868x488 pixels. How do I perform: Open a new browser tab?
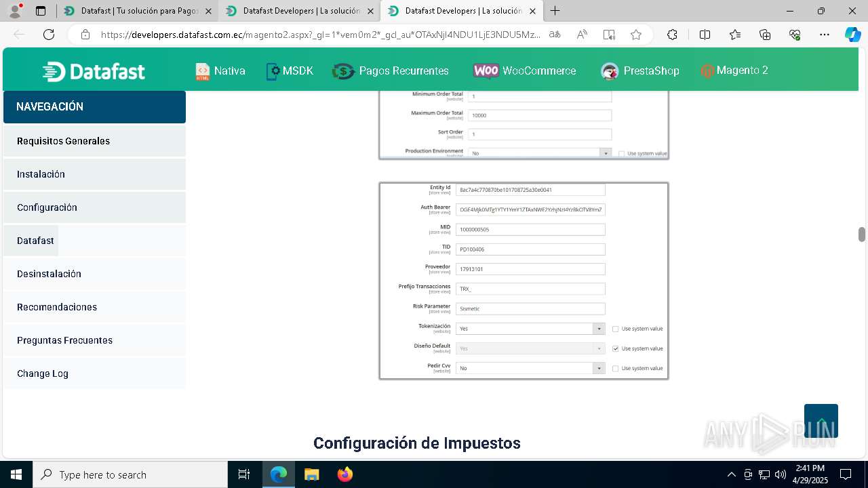[555, 11]
